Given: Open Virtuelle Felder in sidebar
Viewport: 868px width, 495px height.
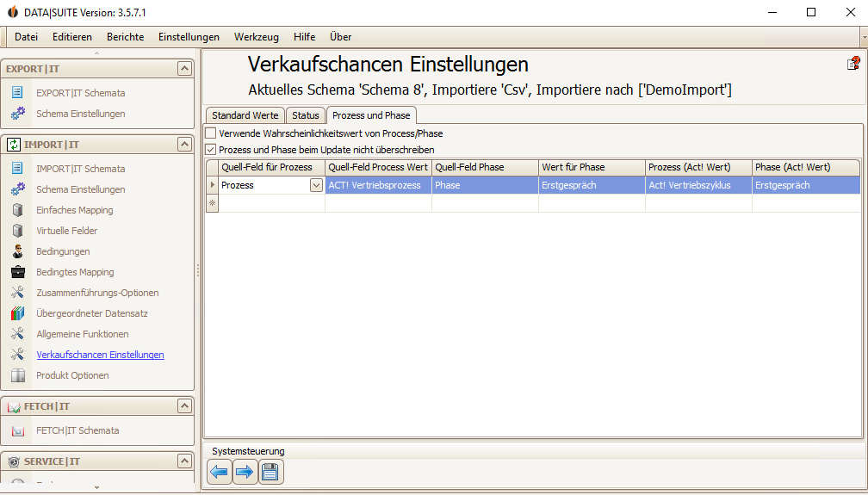Looking at the screenshot, I should tap(67, 231).
